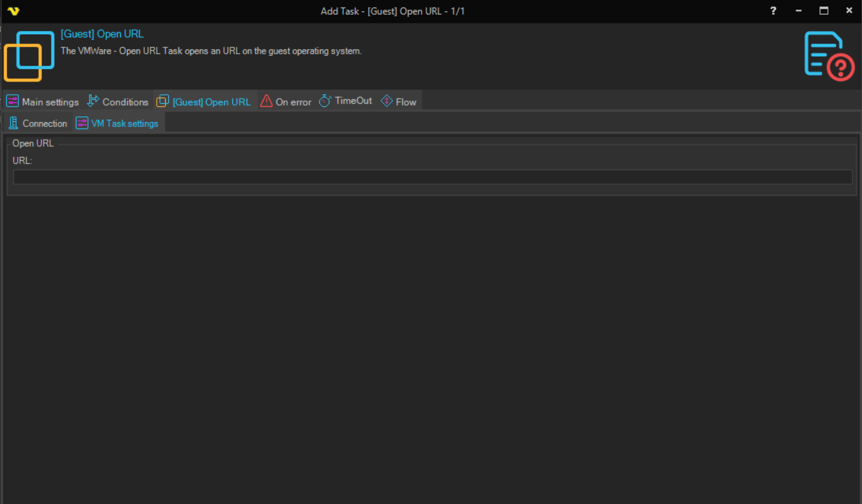Click inside the URL text field

click(x=433, y=177)
